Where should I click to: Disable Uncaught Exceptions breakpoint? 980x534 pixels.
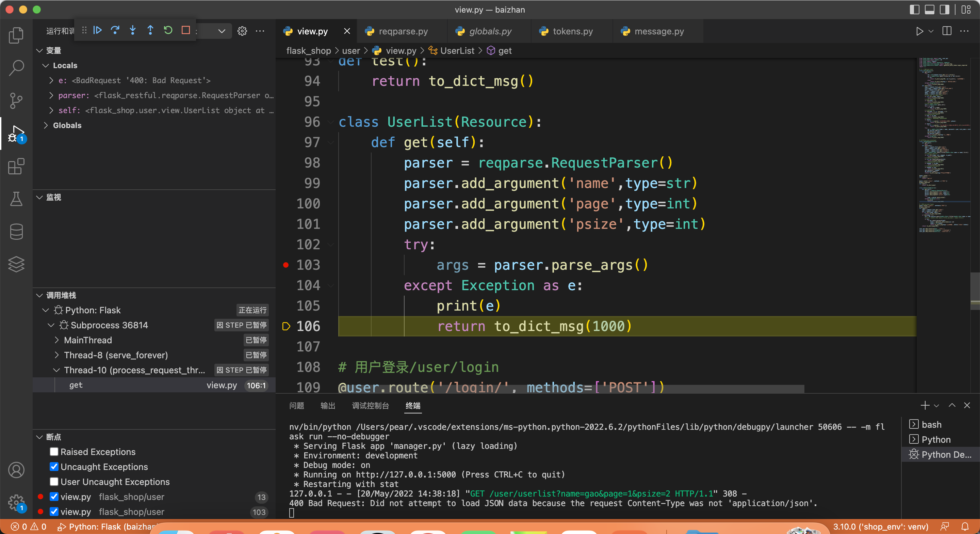pyautogui.click(x=54, y=467)
